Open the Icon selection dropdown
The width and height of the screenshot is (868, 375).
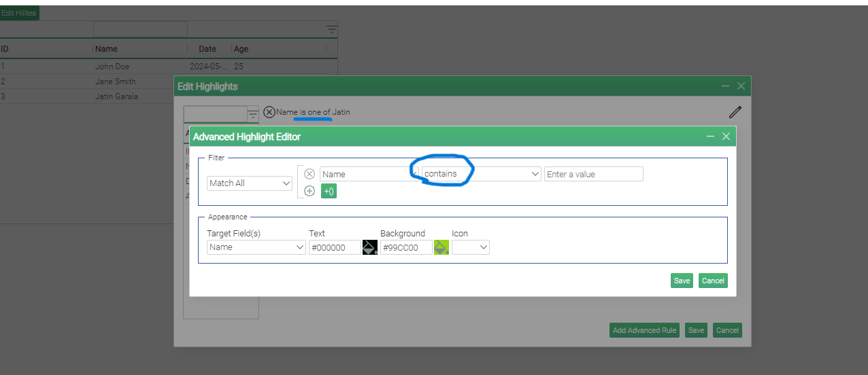pyautogui.click(x=470, y=247)
